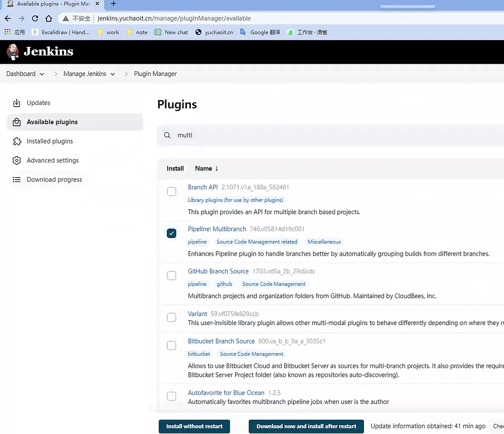
Task: Check the Branch API plugin checkbox
Action: [x=171, y=191]
